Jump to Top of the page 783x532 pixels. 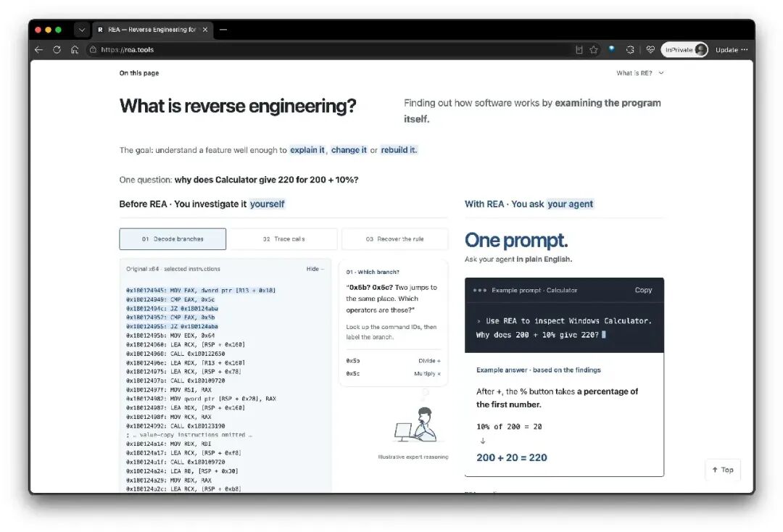(x=723, y=470)
